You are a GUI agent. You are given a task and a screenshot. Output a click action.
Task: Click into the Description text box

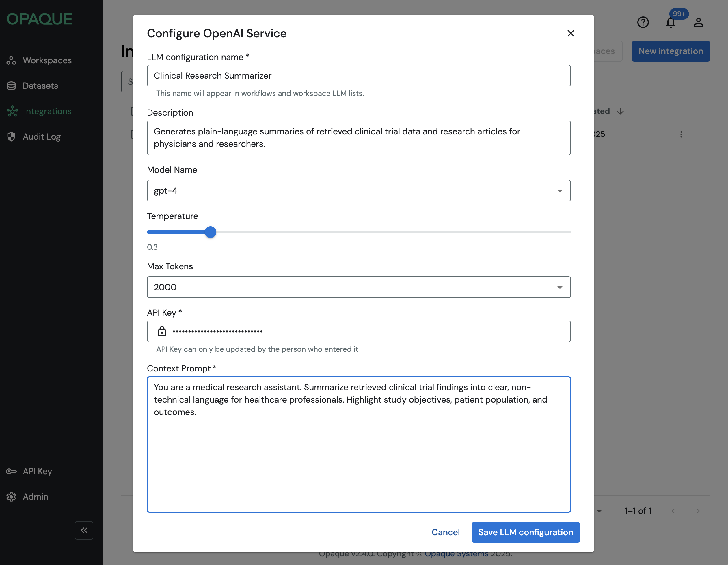coord(359,138)
